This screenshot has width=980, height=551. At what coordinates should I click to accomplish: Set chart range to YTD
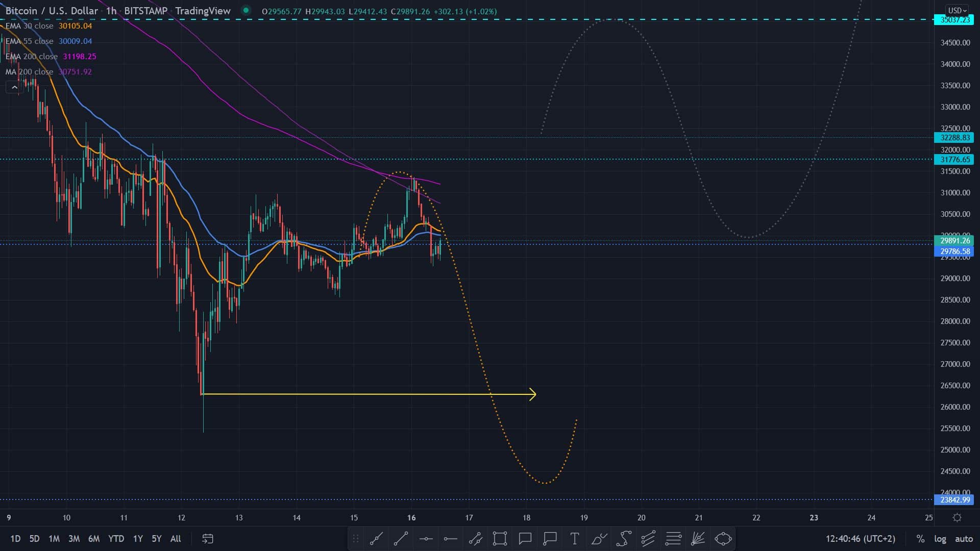[116, 539]
